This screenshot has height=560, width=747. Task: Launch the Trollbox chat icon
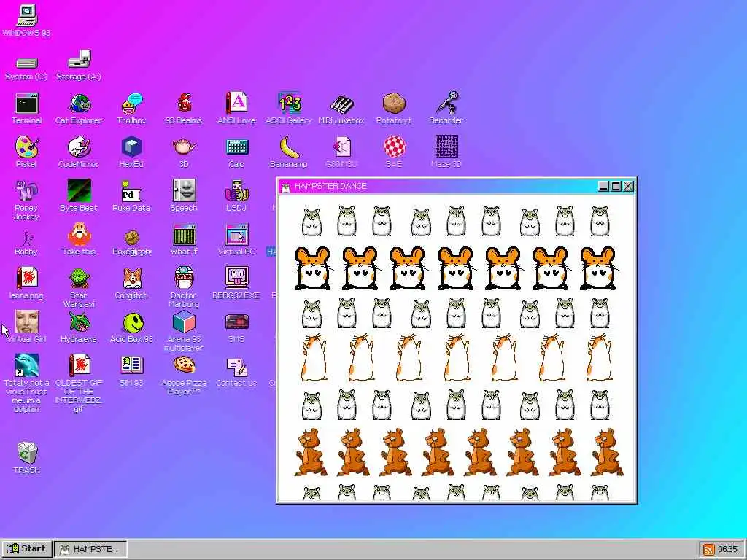point(131,104)
